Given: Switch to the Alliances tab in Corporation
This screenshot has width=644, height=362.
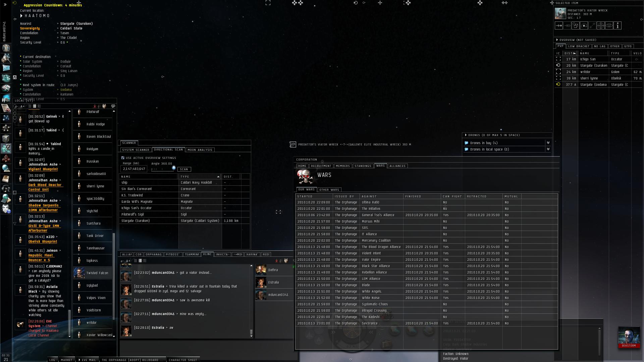Looking at the screenshot, I should pos(397,166).
